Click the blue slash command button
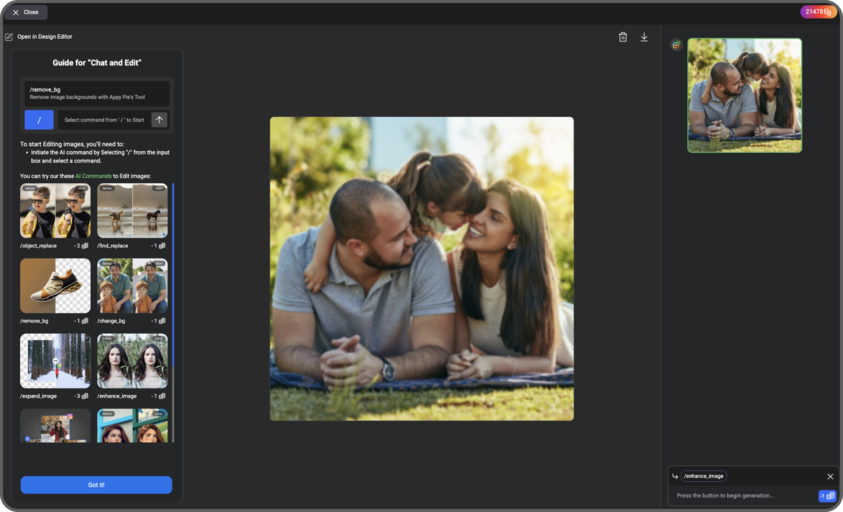The image size is (843, 512). point(39,120)
